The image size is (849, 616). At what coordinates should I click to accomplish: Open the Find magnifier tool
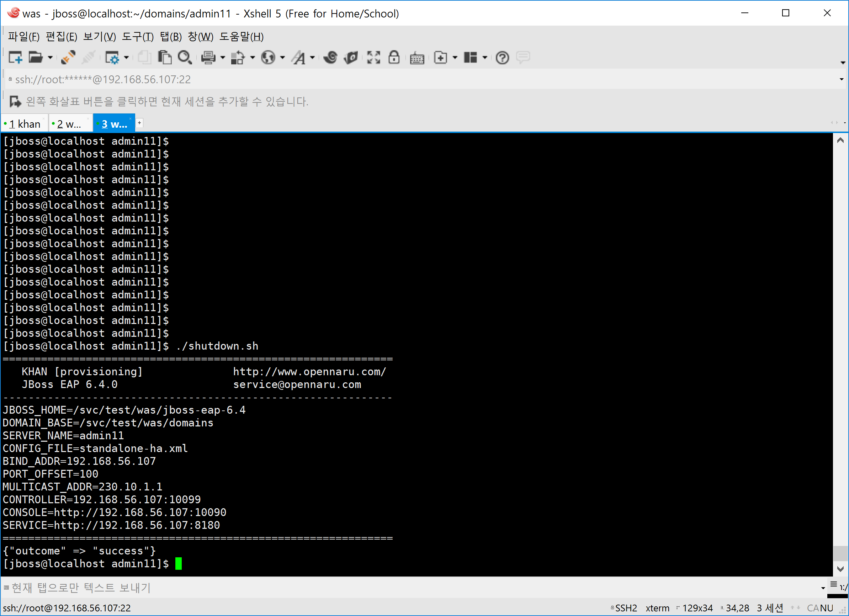click(185, 58)
